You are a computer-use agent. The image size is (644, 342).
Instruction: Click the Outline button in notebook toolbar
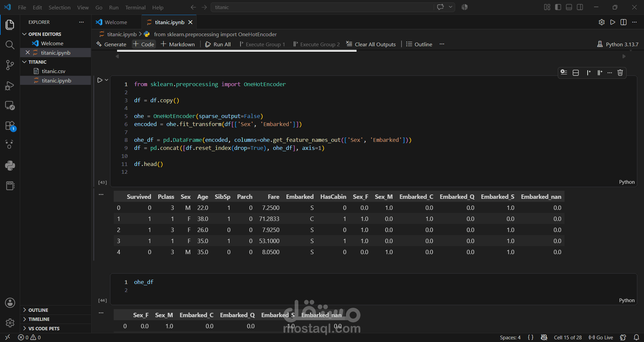419,44
